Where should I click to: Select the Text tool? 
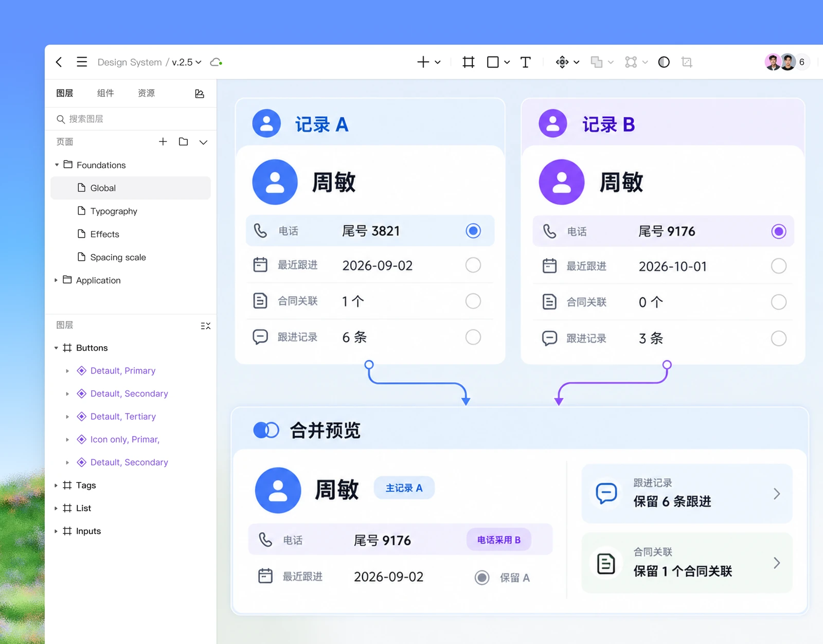(x=525, y=62)
